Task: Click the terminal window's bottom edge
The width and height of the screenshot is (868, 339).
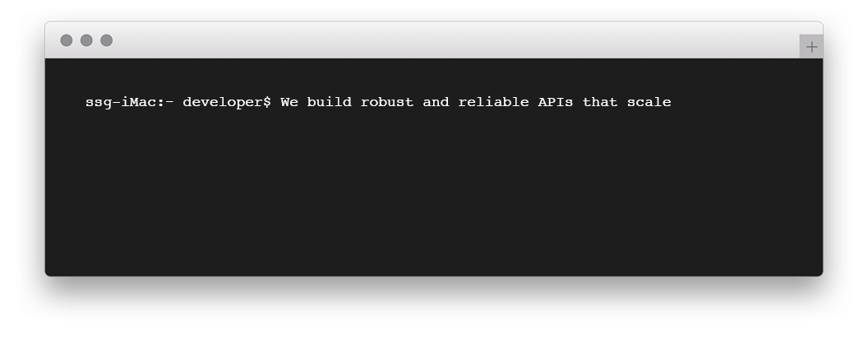Action: click(x=433, y=276)
